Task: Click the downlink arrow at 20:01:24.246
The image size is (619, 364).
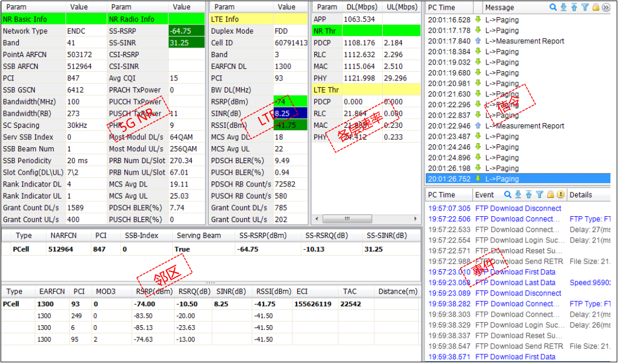Action: (479, 147)
